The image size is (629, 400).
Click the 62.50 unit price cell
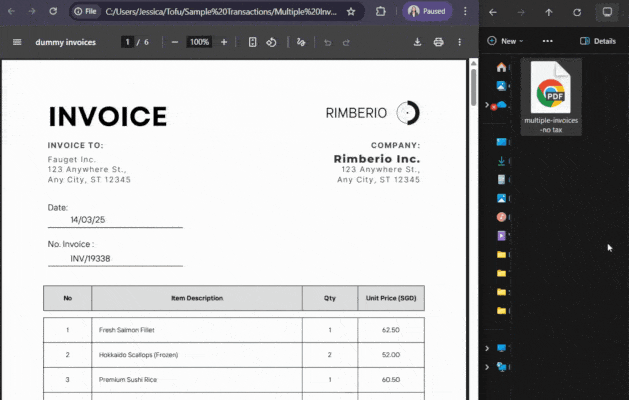[x=391, y=330]
